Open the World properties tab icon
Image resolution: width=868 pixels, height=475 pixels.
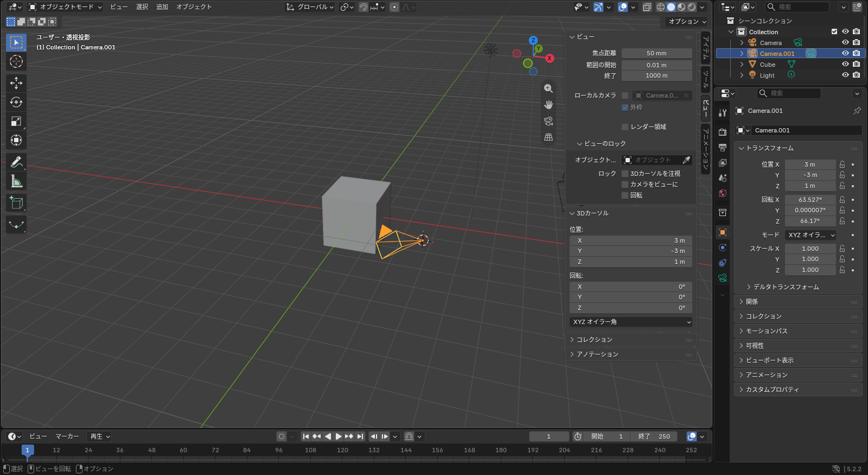click(723, 193)
